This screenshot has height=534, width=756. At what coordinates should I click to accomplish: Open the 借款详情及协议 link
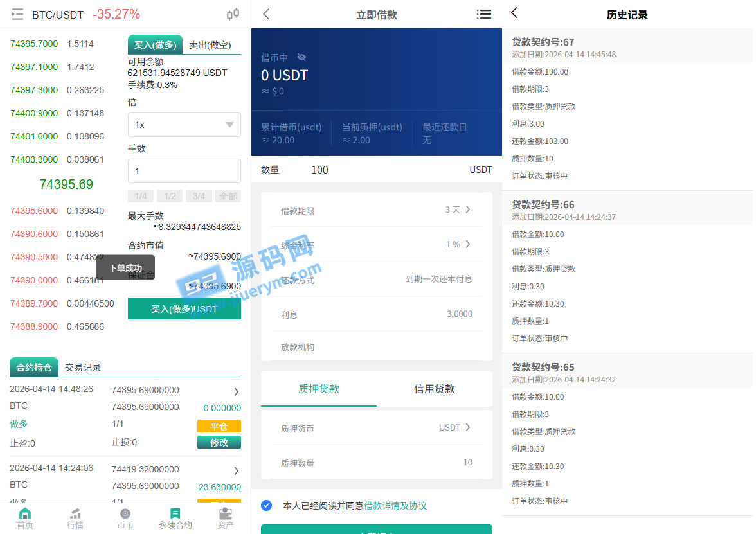tap(395, 506)
